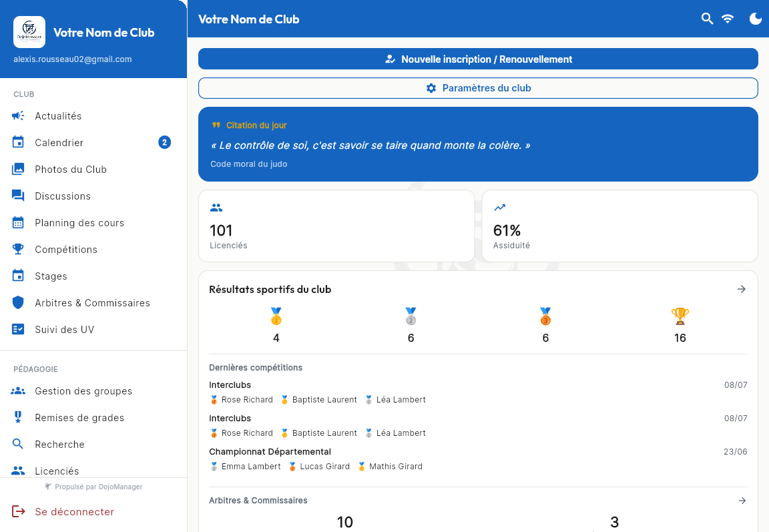769x532 pixels.
Task: Click the Photos du Club image icon
Action: (18, 169)
